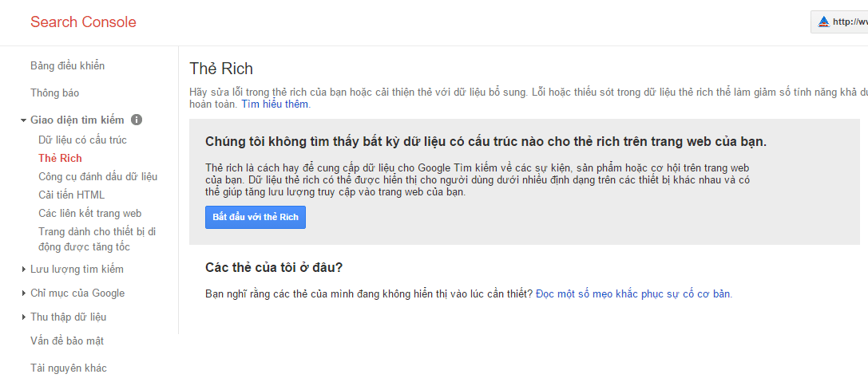Open Cải tiến HTML page
Screen dimensions: 868x382
[x=71, y=195]
